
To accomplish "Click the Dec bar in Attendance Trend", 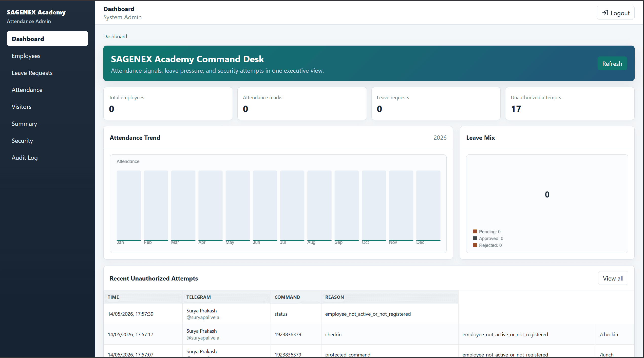I will (x=428, y=206).
